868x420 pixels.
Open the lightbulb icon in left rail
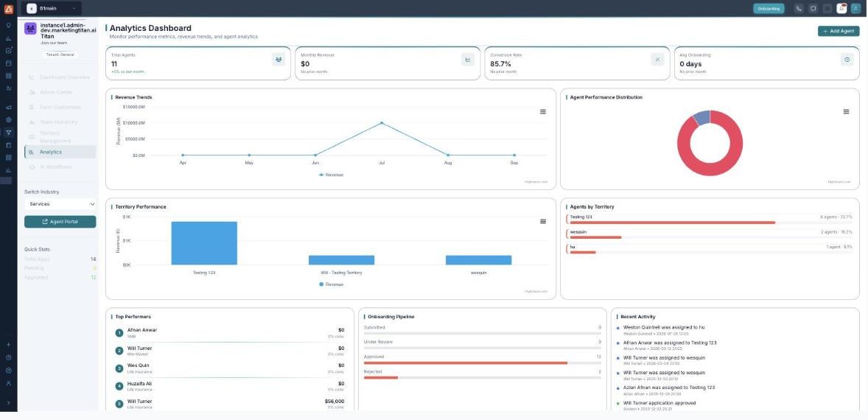tap(8, 26)
